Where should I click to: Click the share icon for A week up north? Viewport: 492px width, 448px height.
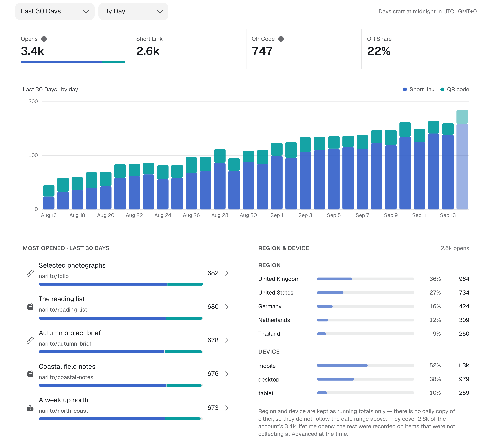(30, 408)
